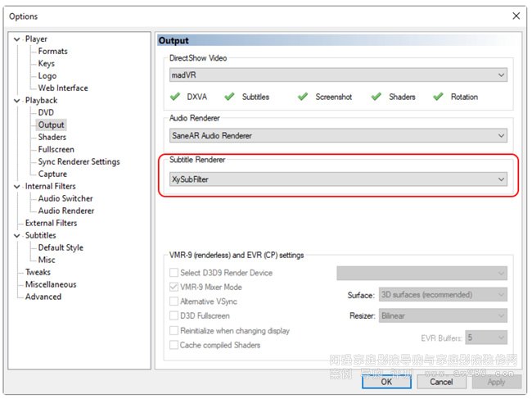Close the Options dialog window
This screenshot has width=532, height=399.
point(516,16)
